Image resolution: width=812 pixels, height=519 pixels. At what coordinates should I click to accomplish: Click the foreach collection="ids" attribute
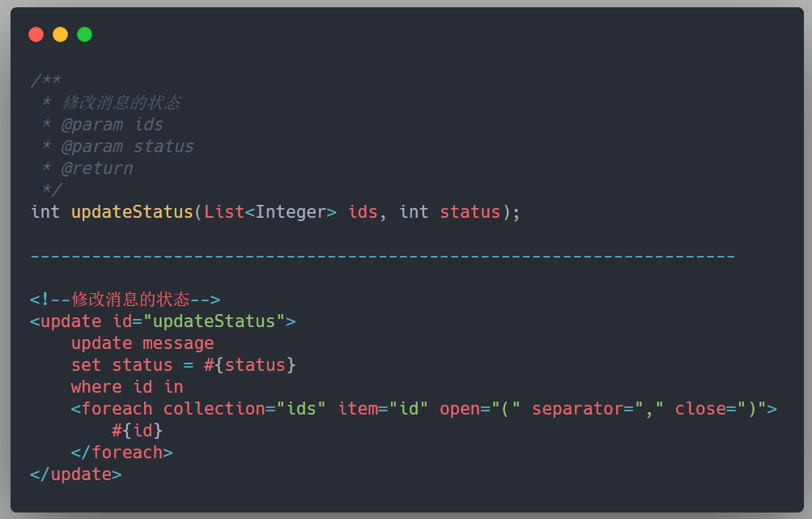[244, 409]
